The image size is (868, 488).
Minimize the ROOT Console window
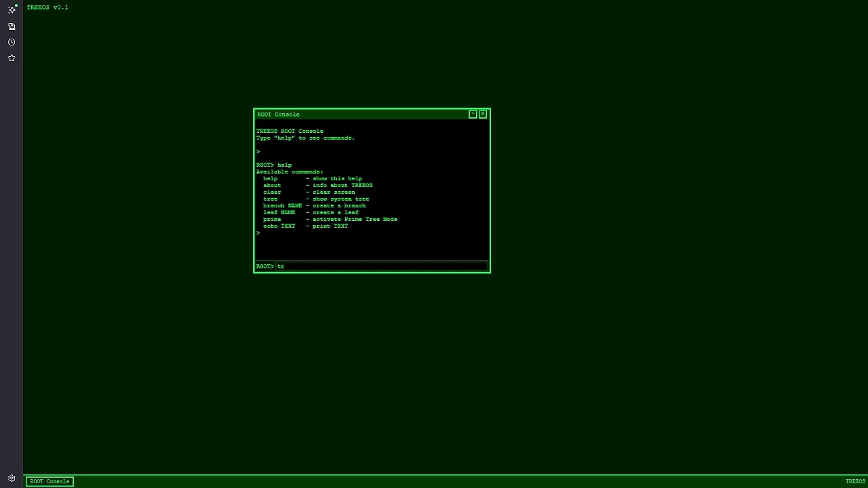point(473,114)
